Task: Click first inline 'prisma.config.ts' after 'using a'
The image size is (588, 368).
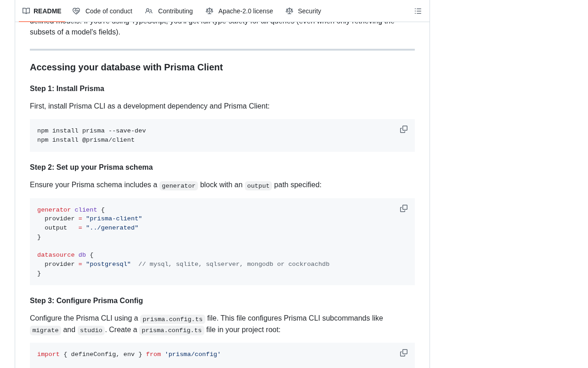Action: click(x=173, y=319)
